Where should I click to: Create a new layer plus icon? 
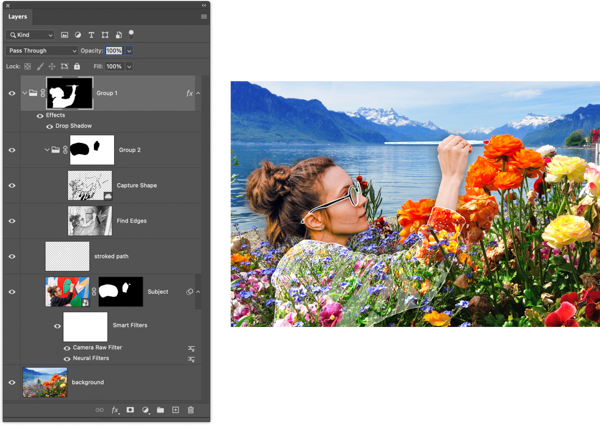[175, 410]
